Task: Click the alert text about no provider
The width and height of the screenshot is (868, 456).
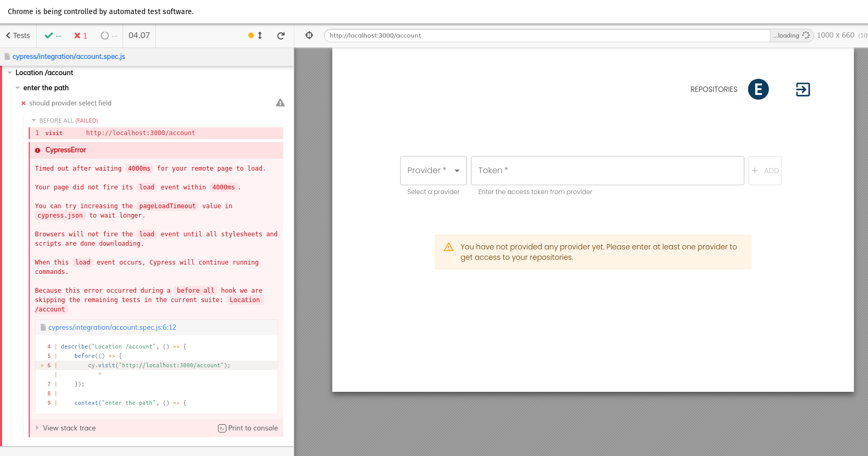Action: point(599,252)
